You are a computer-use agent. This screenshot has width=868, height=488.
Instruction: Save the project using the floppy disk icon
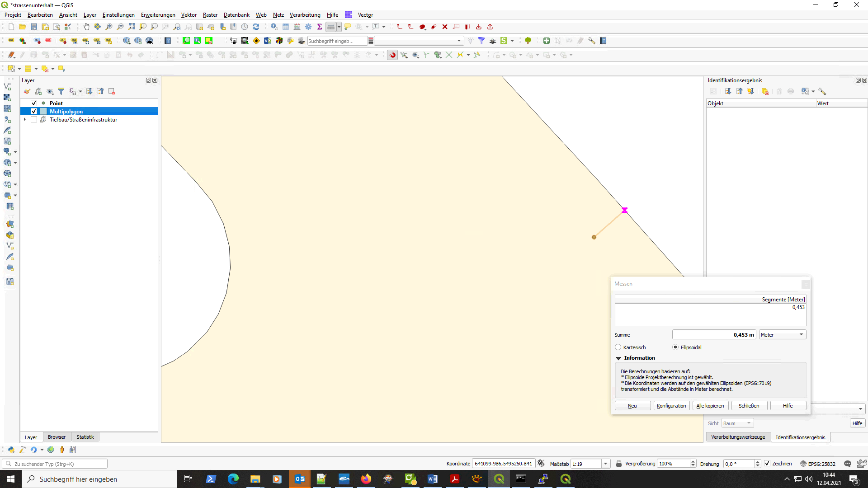(x=34, y=27)
